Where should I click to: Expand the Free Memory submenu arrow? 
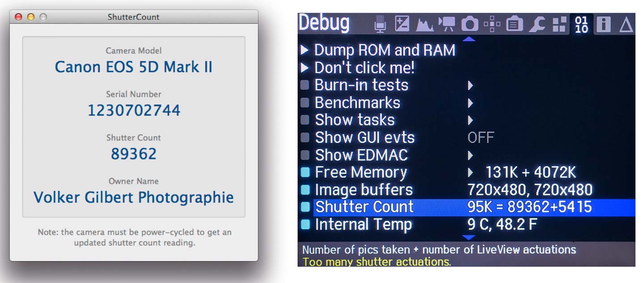[x=470, y=172]
